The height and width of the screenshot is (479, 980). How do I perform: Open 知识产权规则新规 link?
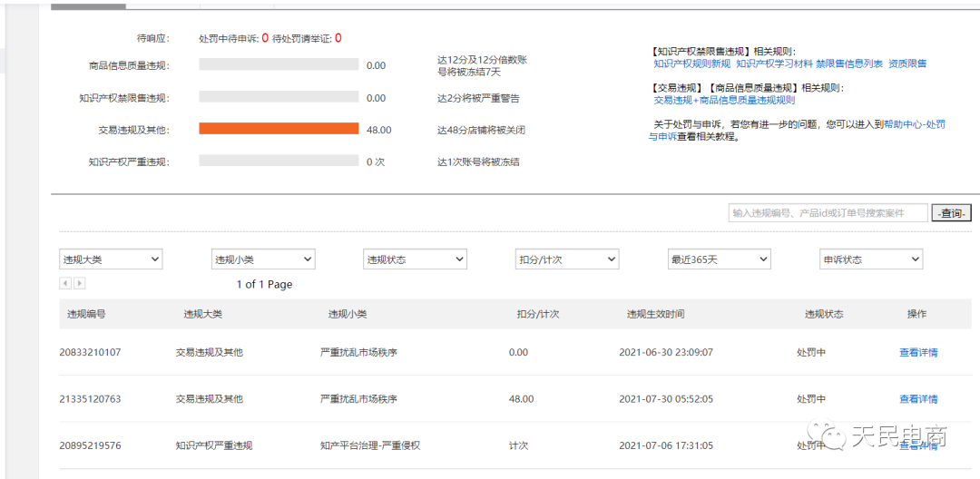[691, 64]
